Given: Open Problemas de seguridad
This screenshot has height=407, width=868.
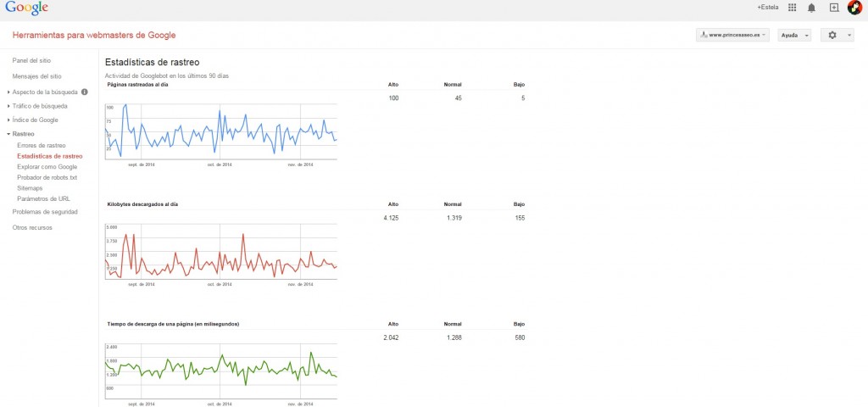Looking at the screenshot, I should click(45, 211).
